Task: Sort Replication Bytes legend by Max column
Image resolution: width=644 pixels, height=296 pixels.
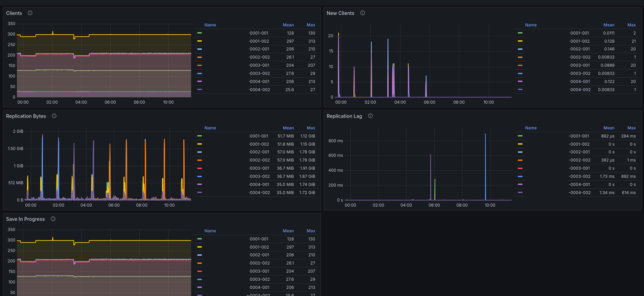Action: [x=311, y=128]
